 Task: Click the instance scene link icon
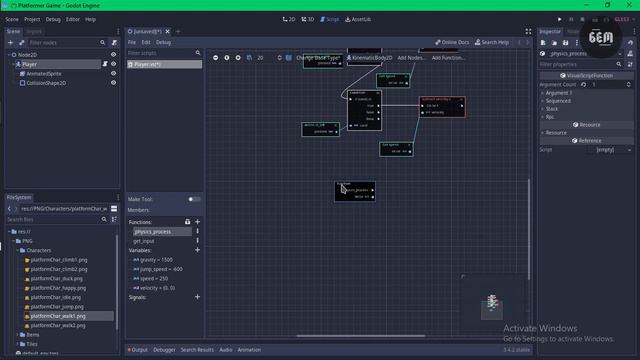click(22, 42)
